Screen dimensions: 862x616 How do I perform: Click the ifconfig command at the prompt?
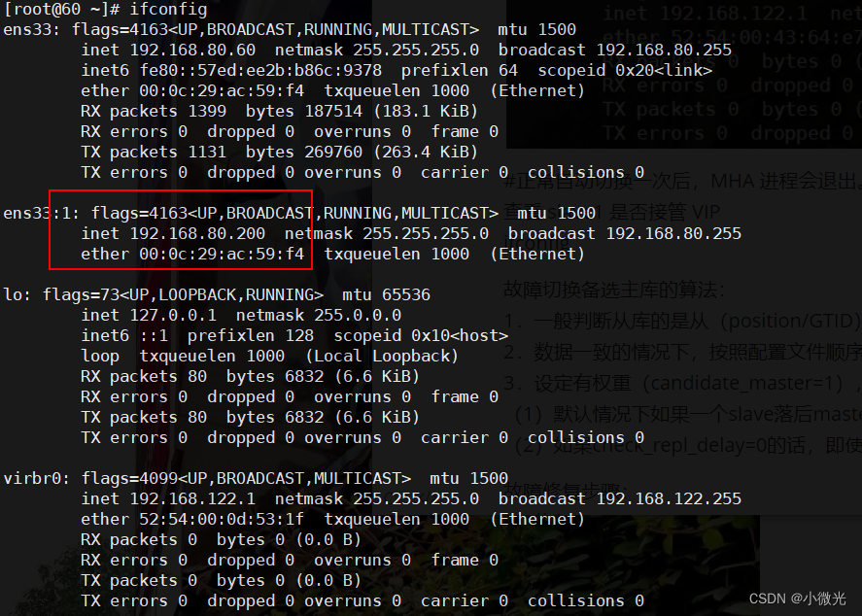tap(168, 10)
